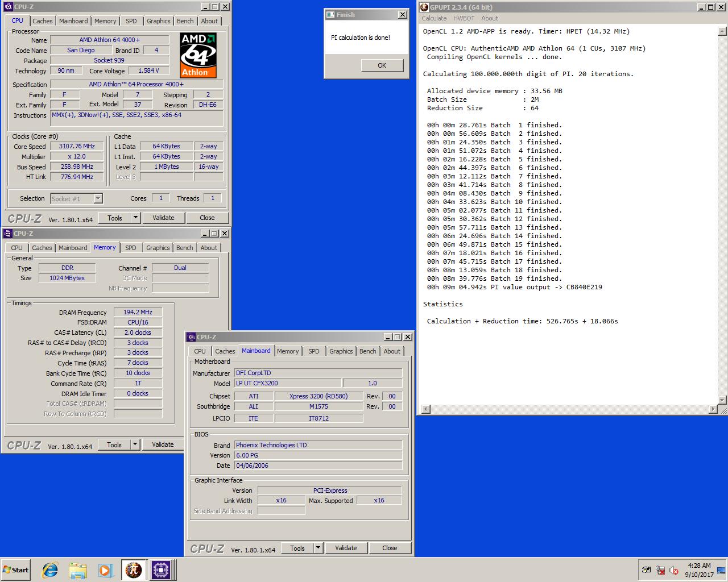Open Graphics tab in Memory CPU-Z window
The height and width of the screenshot is (582, 728).
pyautogui.click(x=158, y=248)
